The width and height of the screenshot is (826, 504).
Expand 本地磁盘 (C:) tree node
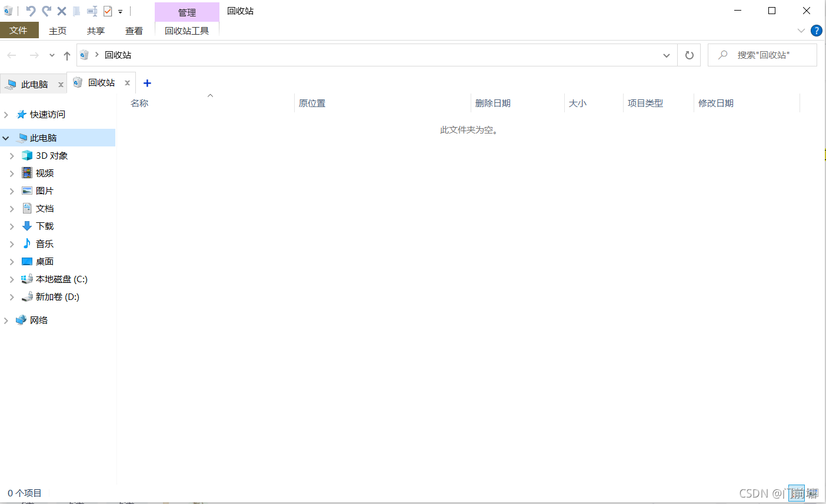click(13, 279)
